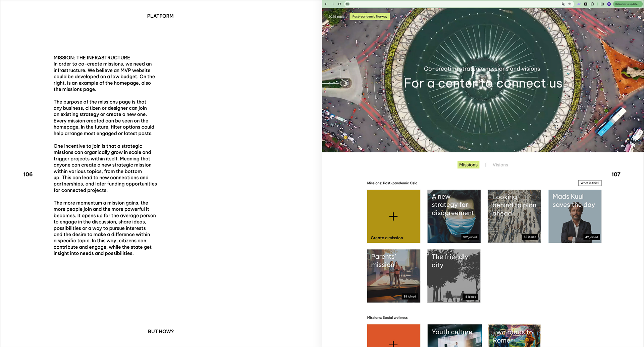This screenshot has height=347, width=644.
Task: Switch to the Visions tab
Action: (x=500, y=165)
